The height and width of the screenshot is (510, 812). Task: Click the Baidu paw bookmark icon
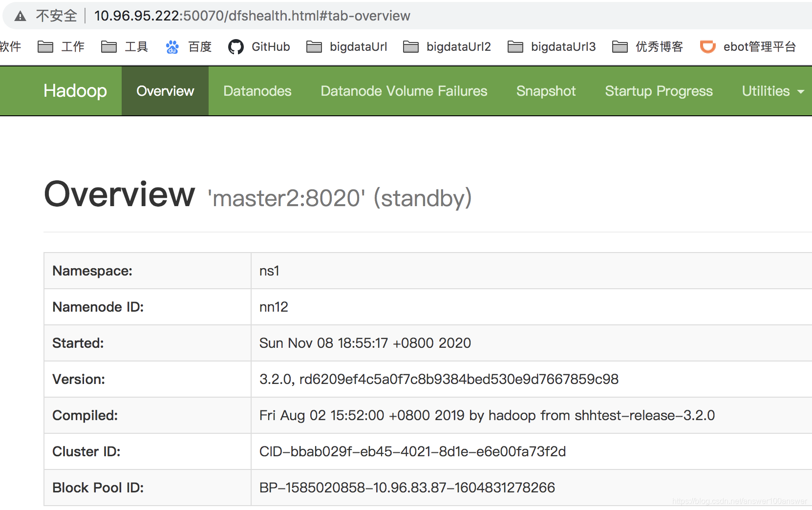(172, 47)
